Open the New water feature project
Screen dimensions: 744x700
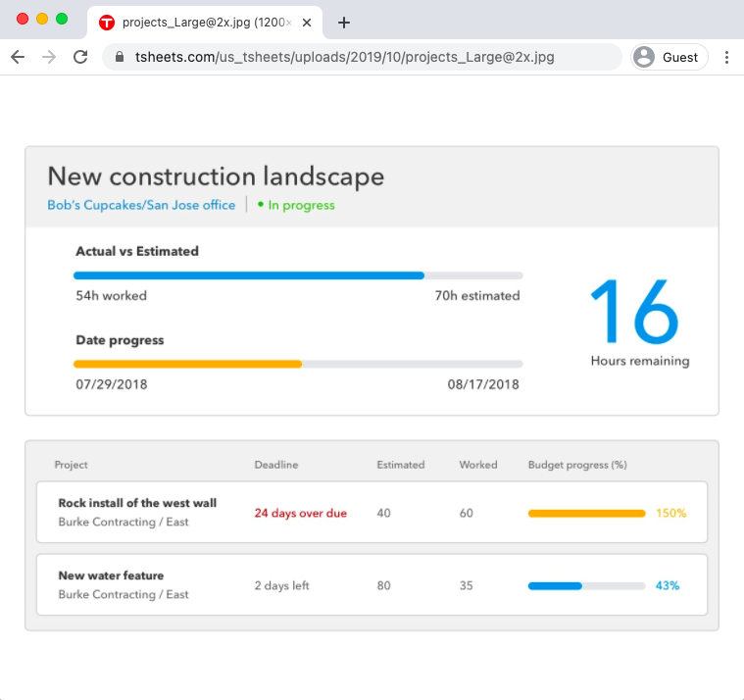111,575
